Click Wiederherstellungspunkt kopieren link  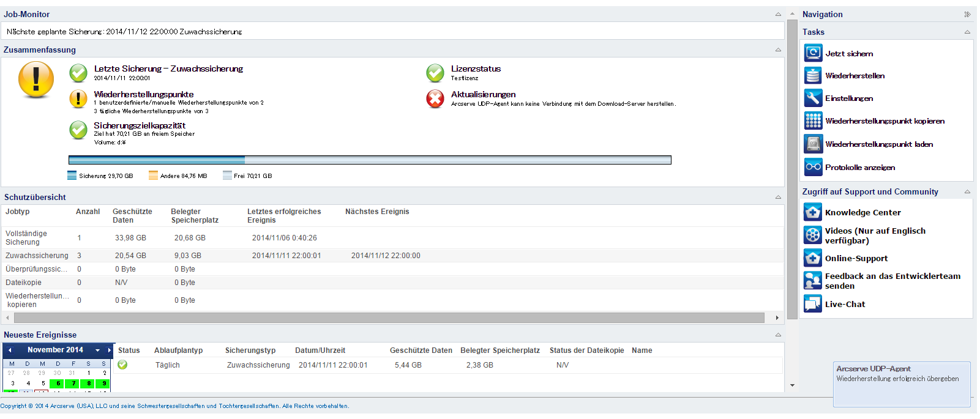[885, 121]
